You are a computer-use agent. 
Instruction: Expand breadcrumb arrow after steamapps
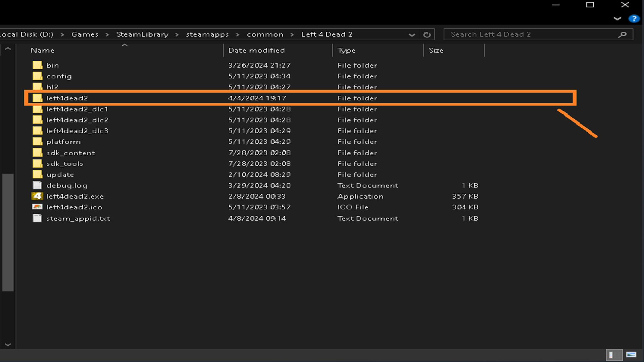238,35
